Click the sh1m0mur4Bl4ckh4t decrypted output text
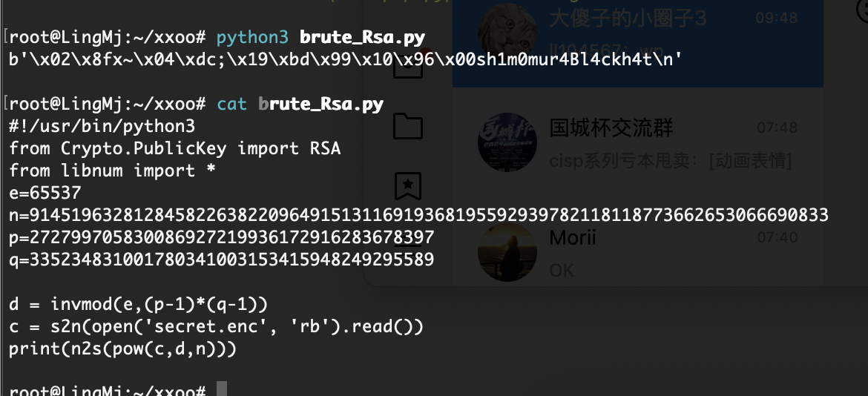This screenshot has height=396, width=868. click(559, 59)
